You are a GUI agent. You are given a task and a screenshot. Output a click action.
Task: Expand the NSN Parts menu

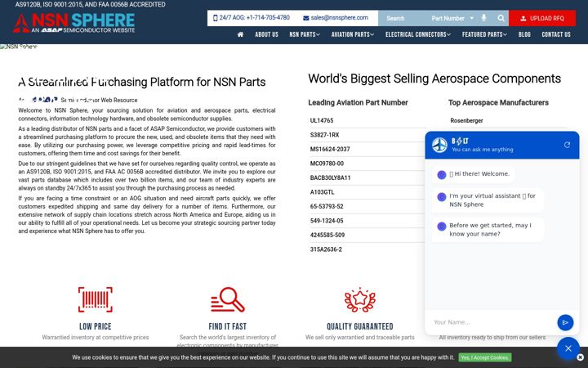coord(305,34)
